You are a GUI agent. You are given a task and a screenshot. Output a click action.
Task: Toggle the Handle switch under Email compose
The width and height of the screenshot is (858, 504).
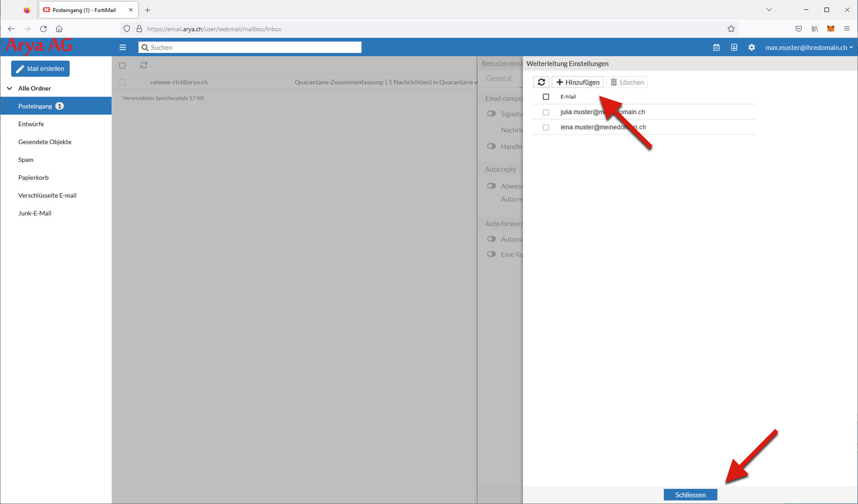point(491,146)
